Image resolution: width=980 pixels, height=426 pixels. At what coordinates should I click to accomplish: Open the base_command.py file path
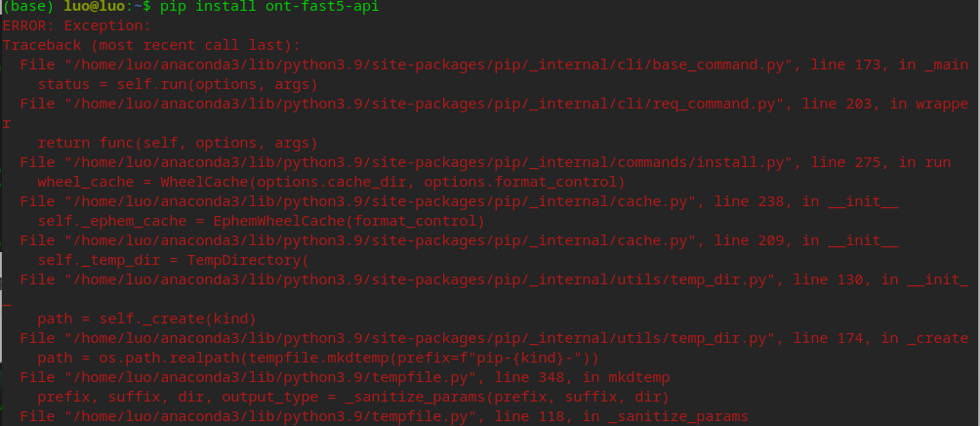pos(427,65)
